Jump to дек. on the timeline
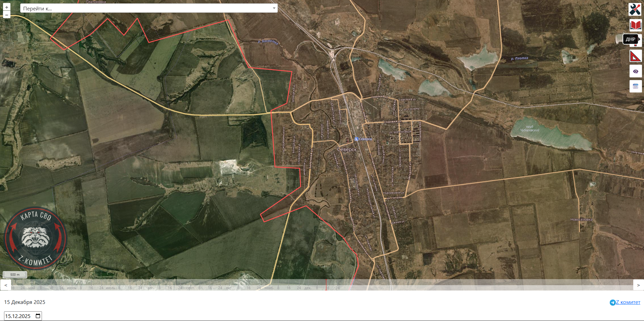This screenshot has width=644, height=321. (308, 288)
